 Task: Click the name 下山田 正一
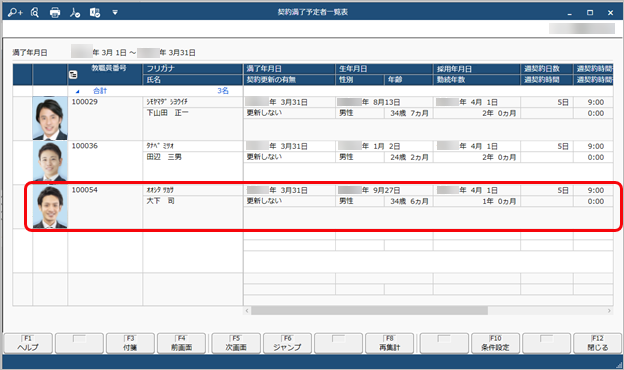(168, 113)
